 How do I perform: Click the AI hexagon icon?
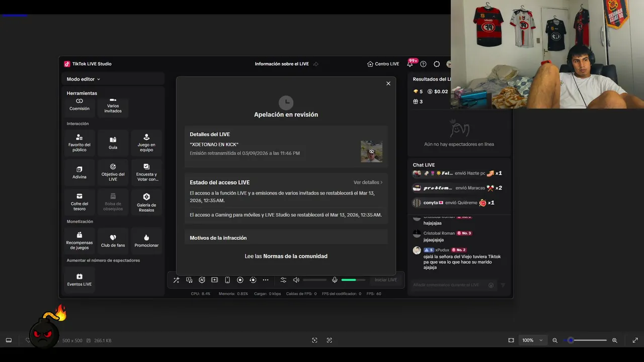click(202, 280)
